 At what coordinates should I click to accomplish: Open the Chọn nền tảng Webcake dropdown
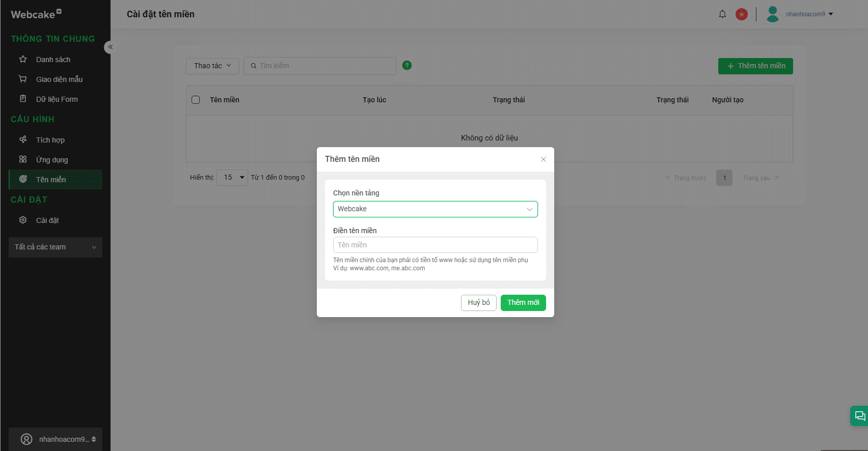click(x=435, y=209)
